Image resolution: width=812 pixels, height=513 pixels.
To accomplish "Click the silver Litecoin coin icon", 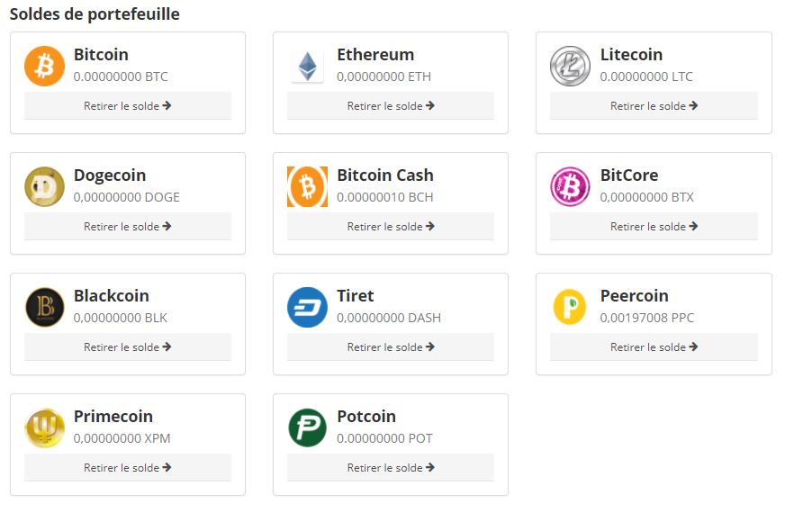I will 570,67.
